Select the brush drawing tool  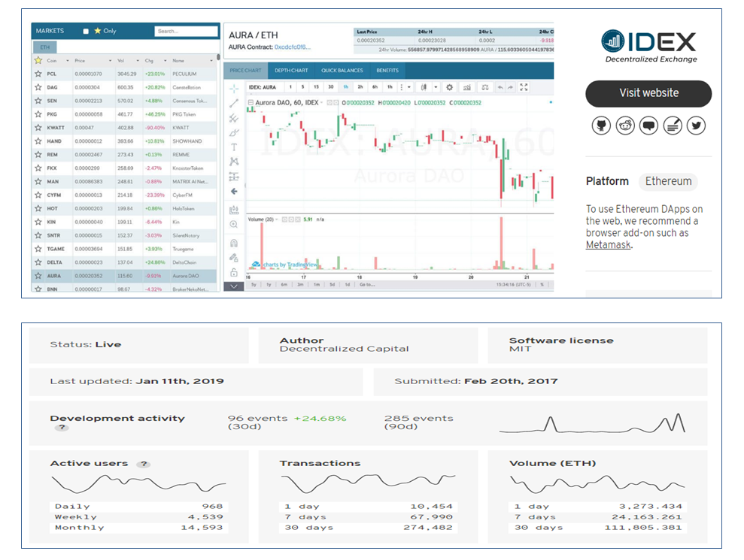(234, 133)
